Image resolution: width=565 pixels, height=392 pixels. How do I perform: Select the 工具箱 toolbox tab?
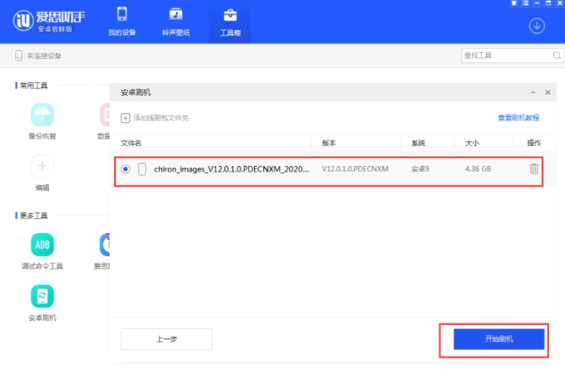click(229, 22)
